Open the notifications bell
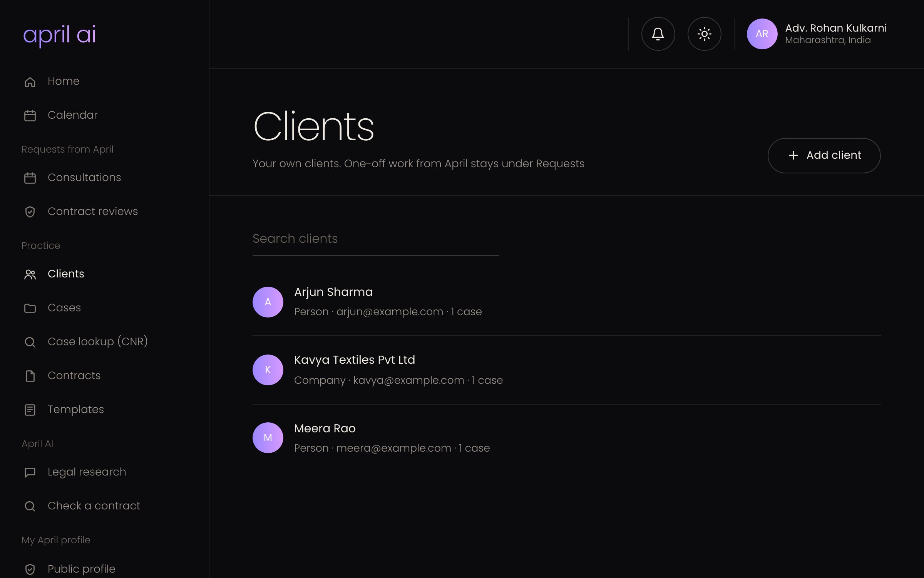The image size is (924, 578). tap(658, 34)
